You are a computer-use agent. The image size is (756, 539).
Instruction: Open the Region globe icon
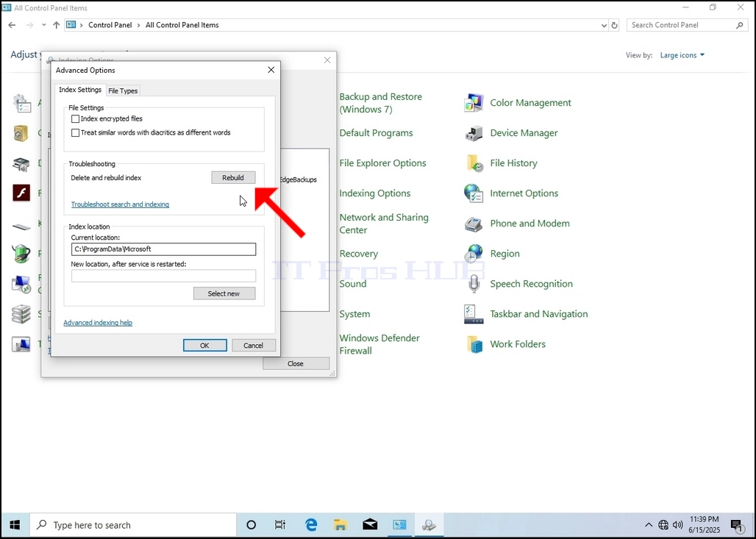474,254
